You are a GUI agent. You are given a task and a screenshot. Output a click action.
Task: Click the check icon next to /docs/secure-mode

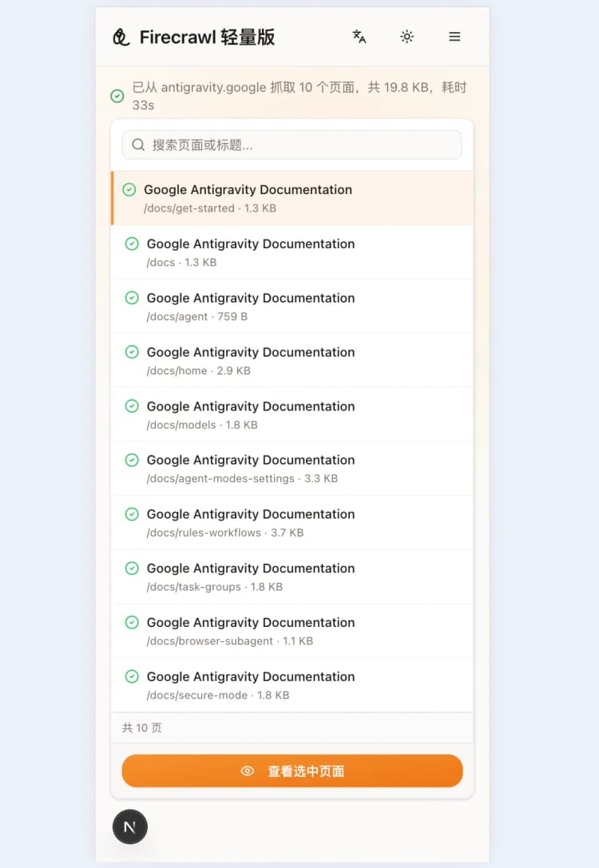click(132, 676)
